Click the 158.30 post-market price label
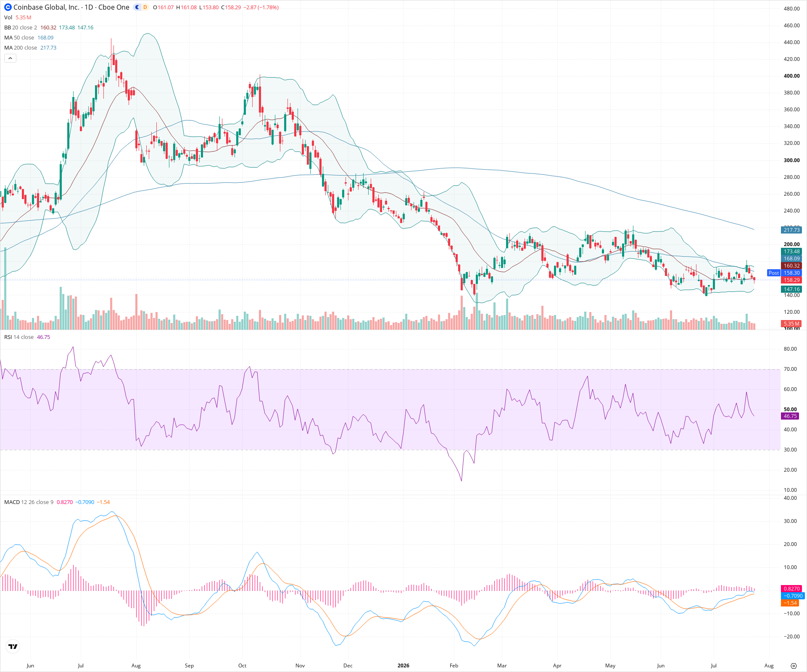Image resolution: width=807 pixels, height=672 pixels. pyautogui.click(x=791, y=273)
